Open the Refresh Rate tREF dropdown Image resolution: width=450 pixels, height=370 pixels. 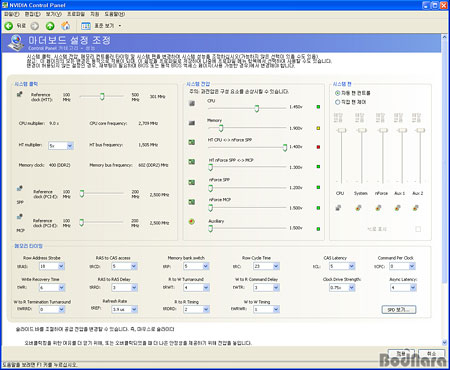[x=124, y=309]
